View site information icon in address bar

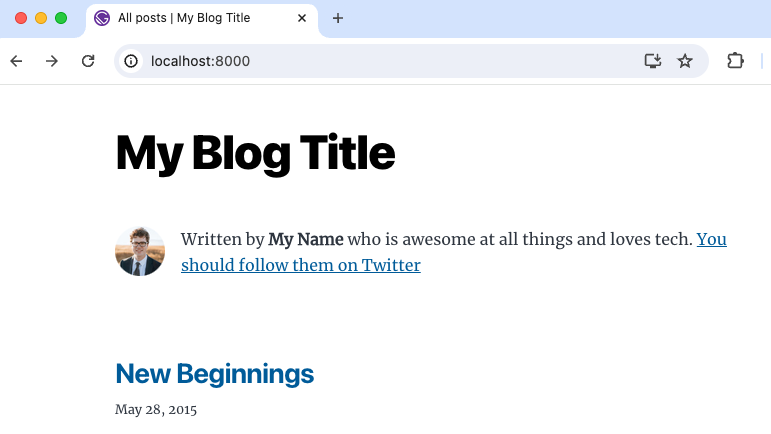tap(131, 61)
